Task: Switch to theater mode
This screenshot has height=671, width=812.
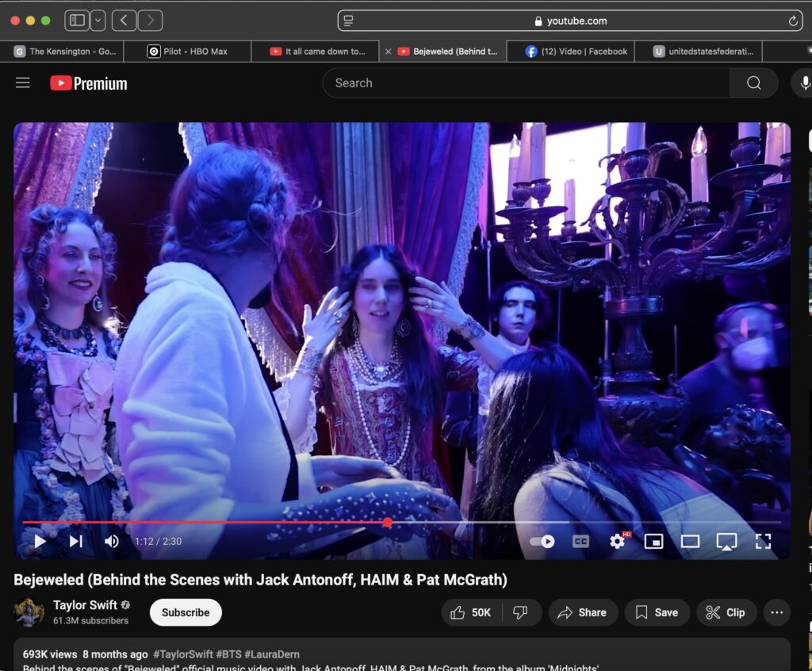Action: point(690,542)
